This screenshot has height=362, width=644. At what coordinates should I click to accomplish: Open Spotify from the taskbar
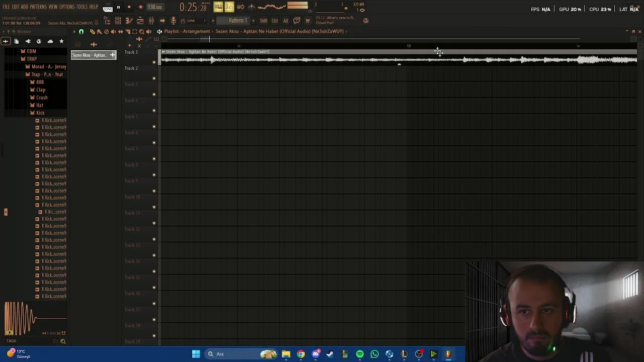[360, 354]
